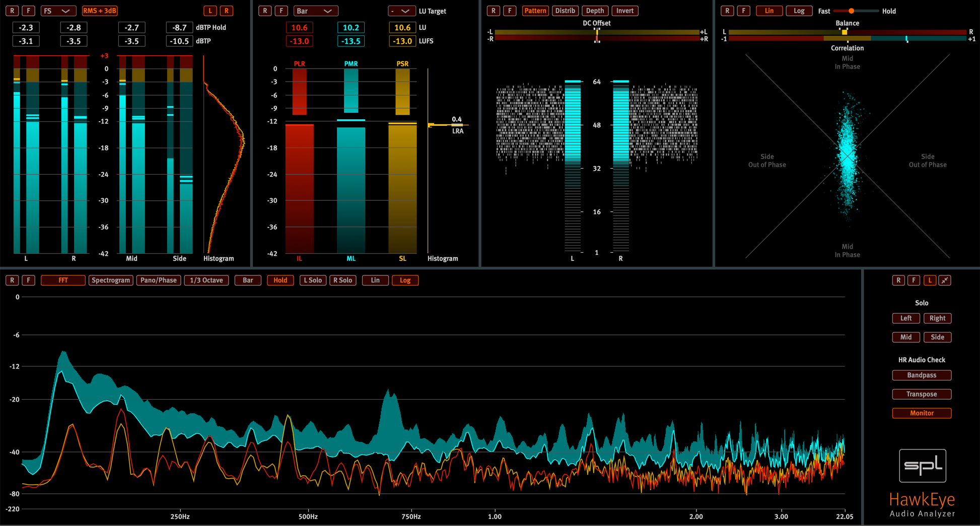Image resolution: width=980 pixels, height=526 pixels.
Task: Click the F icon in the vectorscope panel
Action: pyautogui.click(x=743, y=11)
